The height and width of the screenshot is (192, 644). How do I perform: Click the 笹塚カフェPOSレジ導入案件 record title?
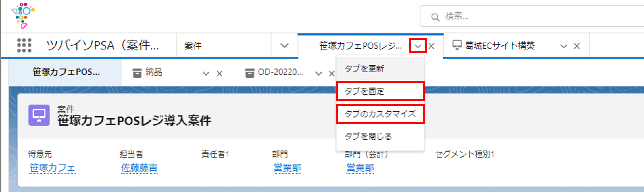pos(134,120)
